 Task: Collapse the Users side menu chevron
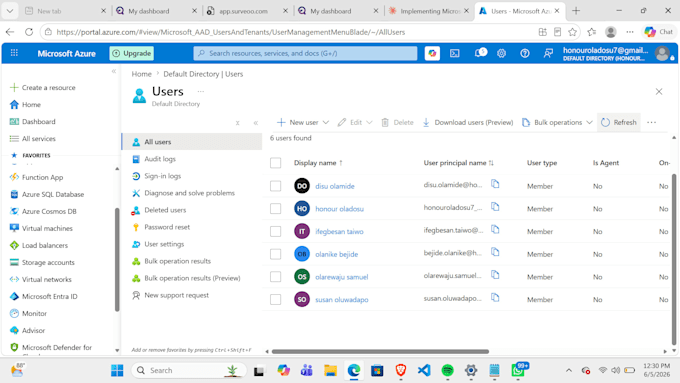click(256, 123)
